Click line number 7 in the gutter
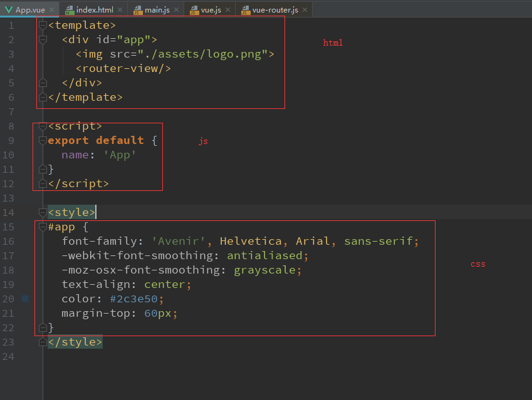 coord(11,111)
